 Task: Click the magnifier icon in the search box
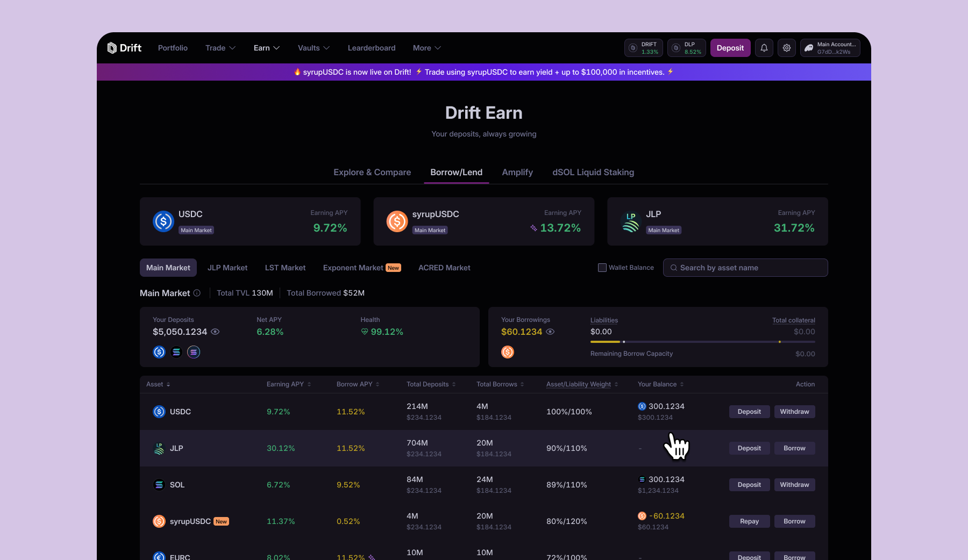pyautogui.click(x=674, y=268)
